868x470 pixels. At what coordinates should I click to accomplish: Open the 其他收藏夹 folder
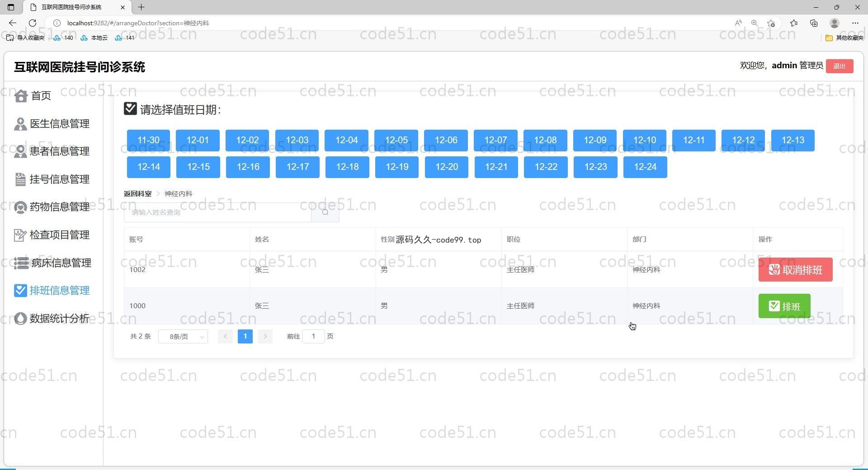tap(844, 38)
